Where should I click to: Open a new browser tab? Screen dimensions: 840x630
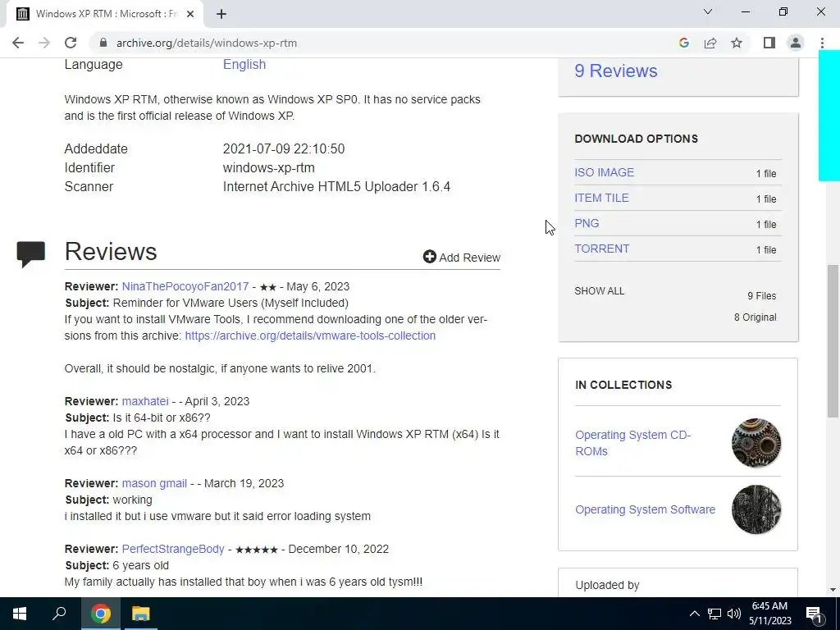tap(221, 14)
